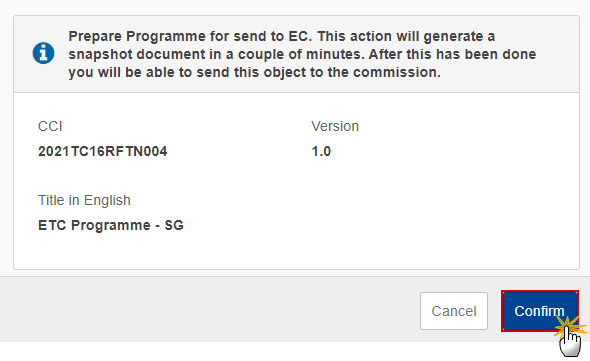Click the blue information icon
Image resolution: width=590 pixels, height=361 pixels.
tap(43, 53)
